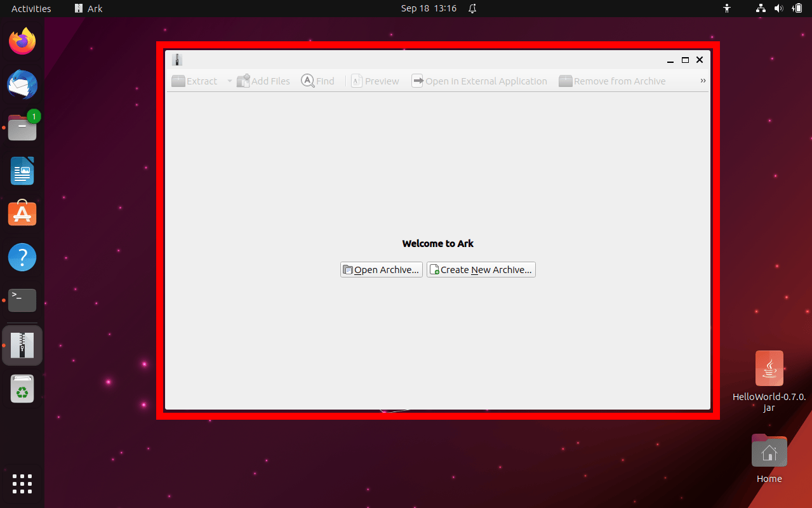Open the Extract dropdown arrow

(x=229, y=81)
